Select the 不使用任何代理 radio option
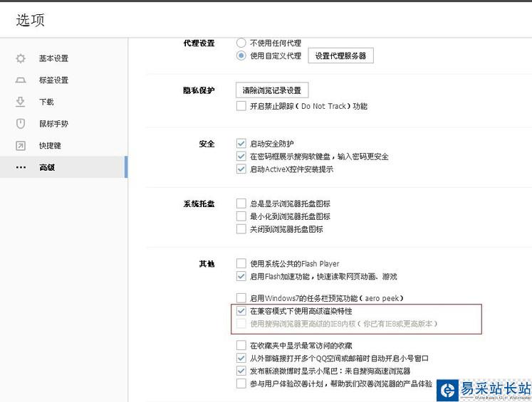532x402 pixels. (241, 43)
